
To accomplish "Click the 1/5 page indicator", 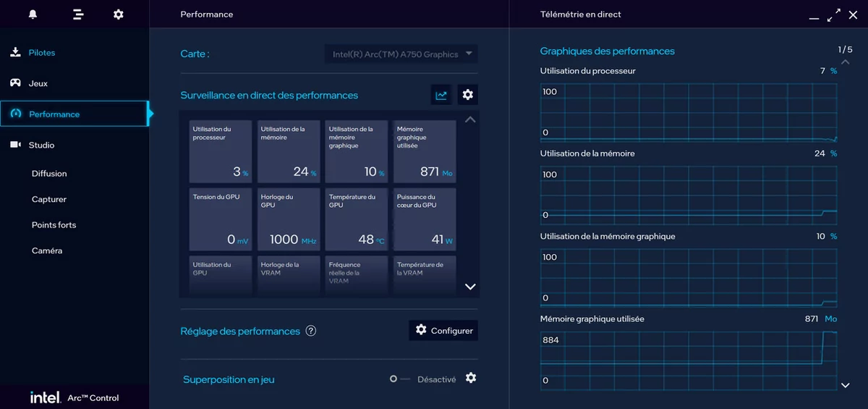I will point(845,49).
